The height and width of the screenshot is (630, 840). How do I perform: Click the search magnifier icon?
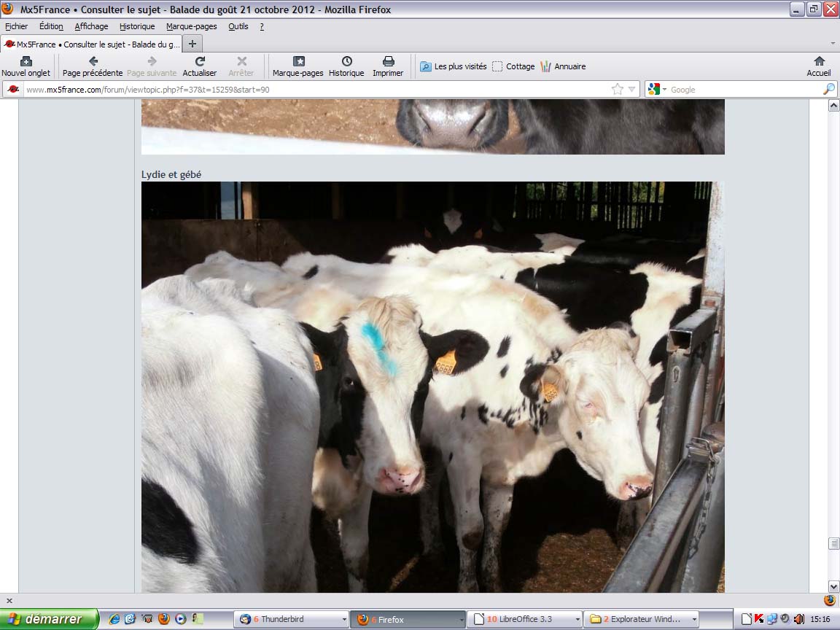point(828,90)
